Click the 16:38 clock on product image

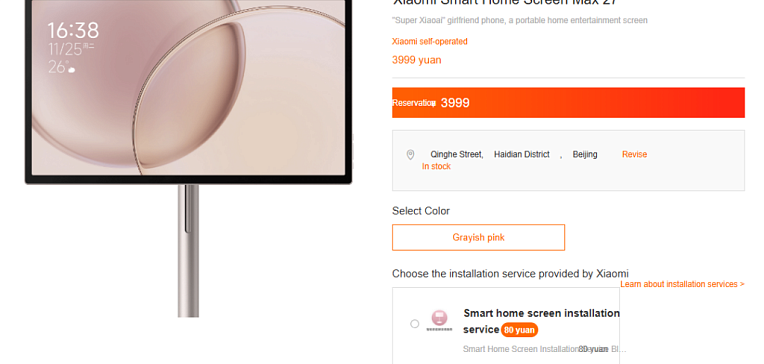73,30
